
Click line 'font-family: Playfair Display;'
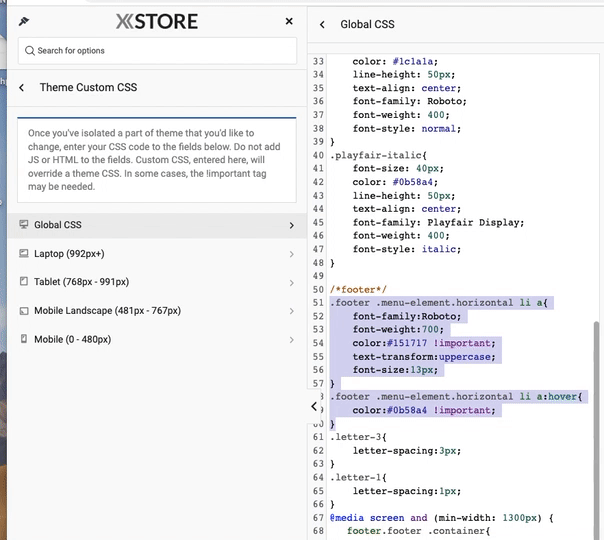[x=438, y=222]
